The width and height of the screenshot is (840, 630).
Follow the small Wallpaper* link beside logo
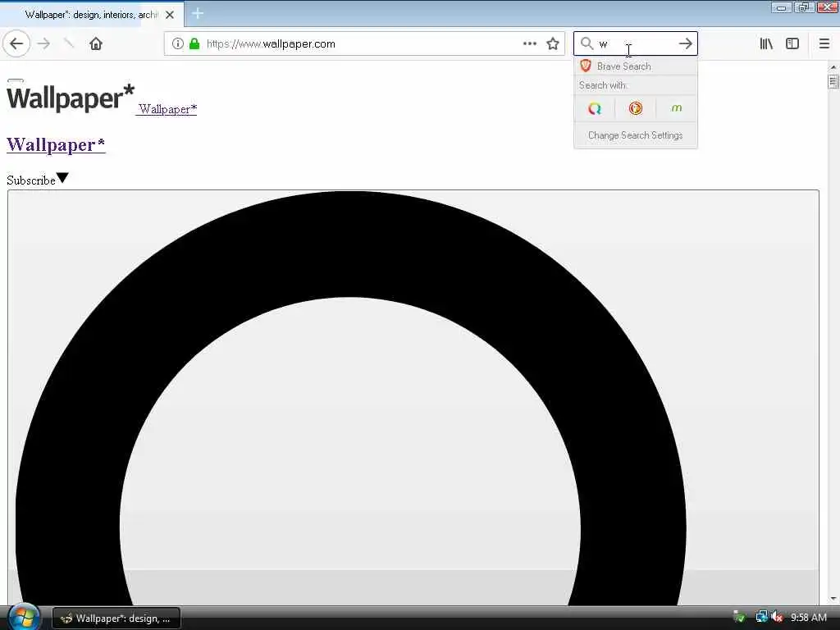(167, 109)
